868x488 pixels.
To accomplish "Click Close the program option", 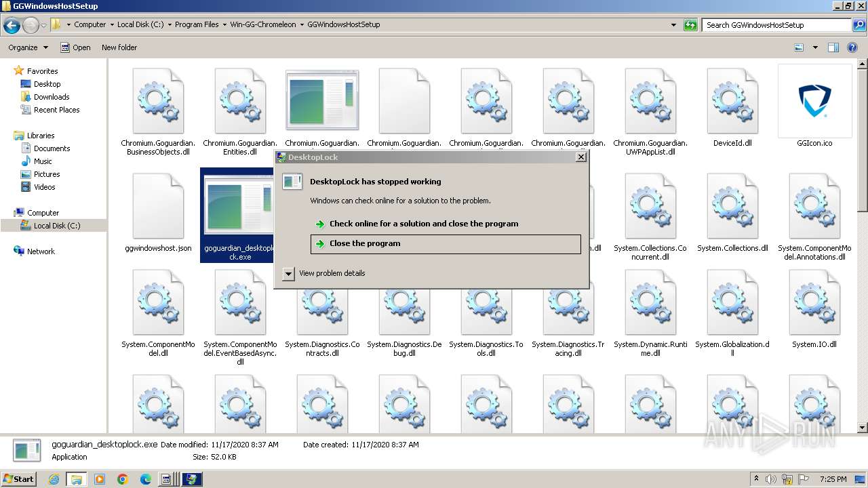I will tap(446, 243).
